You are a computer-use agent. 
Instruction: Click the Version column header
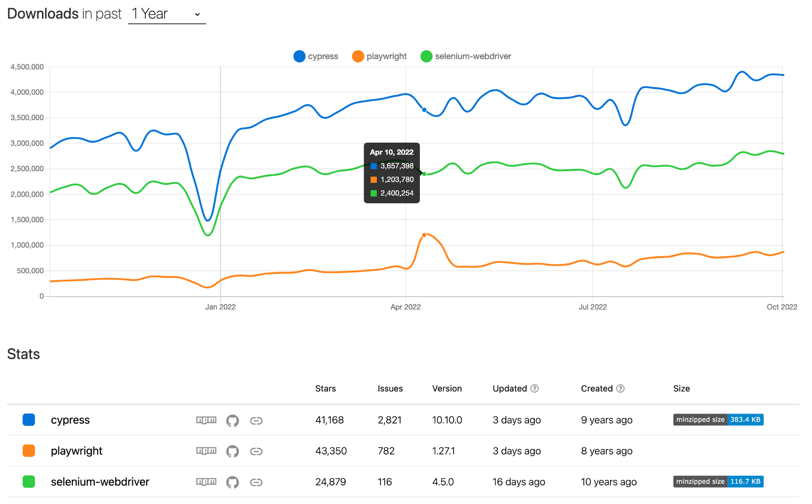point(447,389)
